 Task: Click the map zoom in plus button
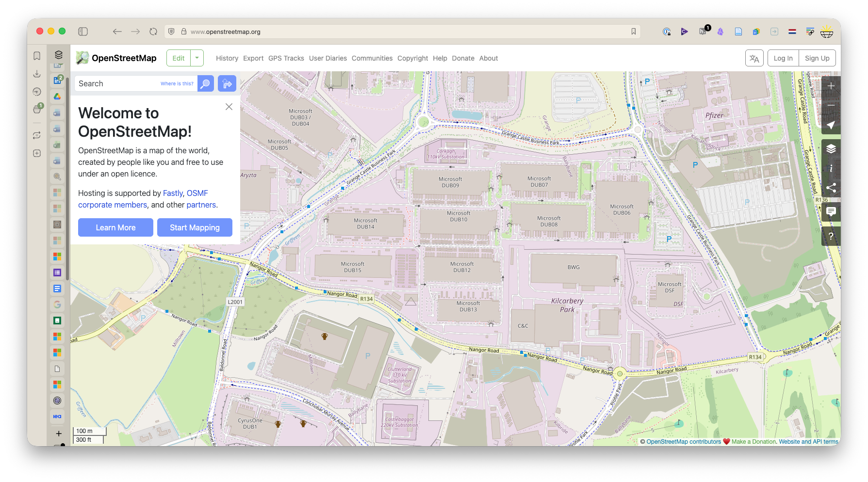831,86
